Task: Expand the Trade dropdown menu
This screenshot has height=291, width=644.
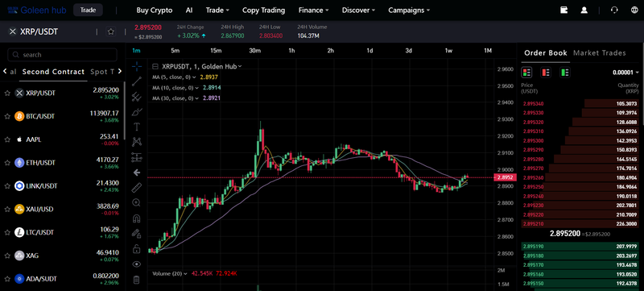Action: pyautogui.click(x=217, y=10)
